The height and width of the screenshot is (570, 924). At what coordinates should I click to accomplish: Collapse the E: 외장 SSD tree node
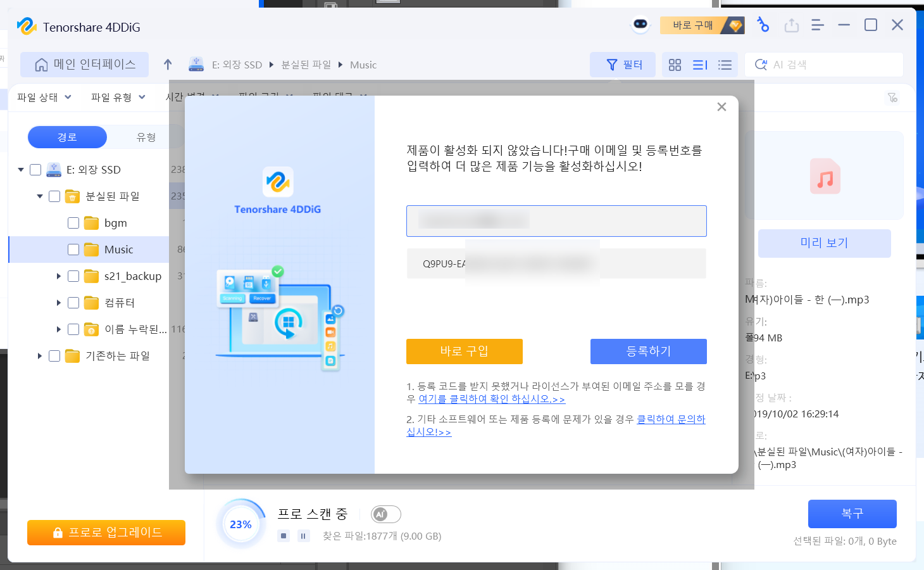pos(21,170)
